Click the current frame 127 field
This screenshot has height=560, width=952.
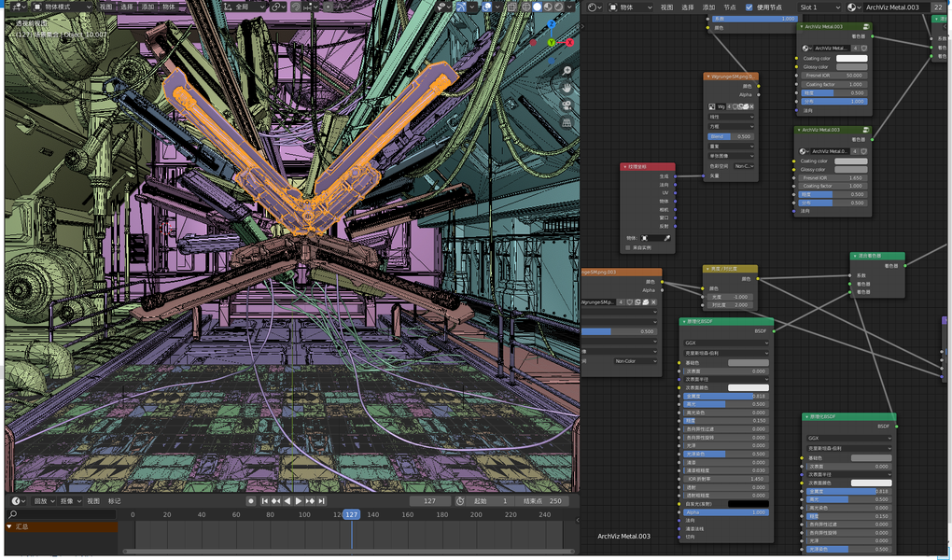430,501
